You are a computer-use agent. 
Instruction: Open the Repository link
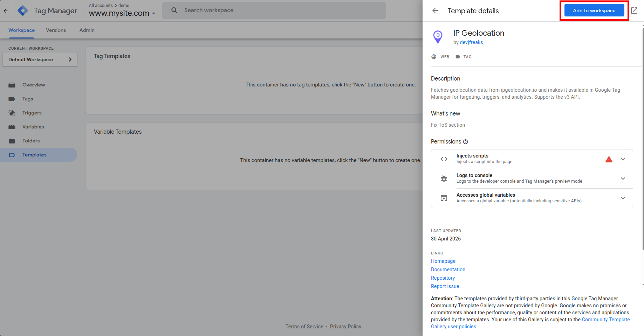point(443,278)
